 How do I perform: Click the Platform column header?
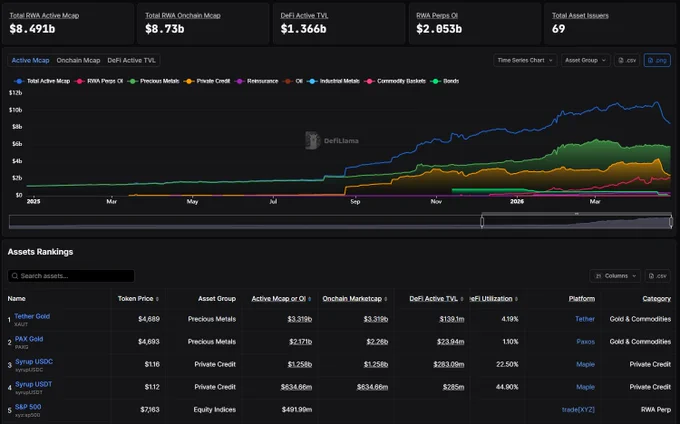click(x=582, y=299)
